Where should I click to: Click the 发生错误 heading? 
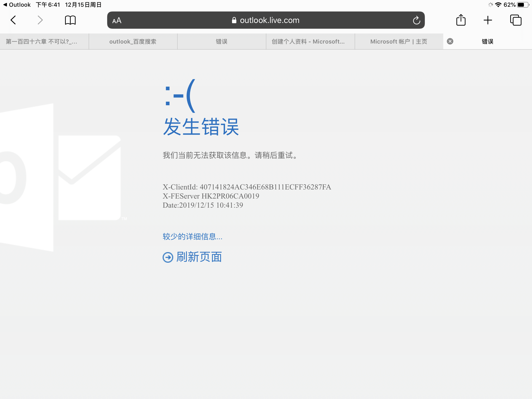(x=201, y=127)
